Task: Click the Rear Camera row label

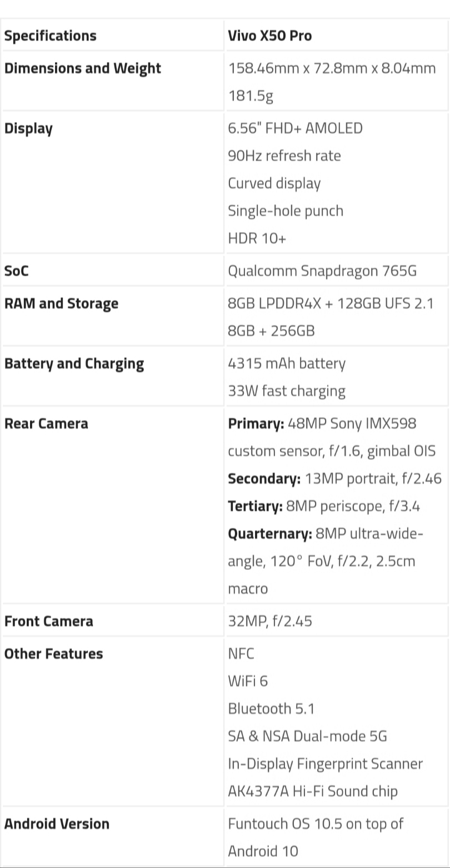Action: point(46,424)
